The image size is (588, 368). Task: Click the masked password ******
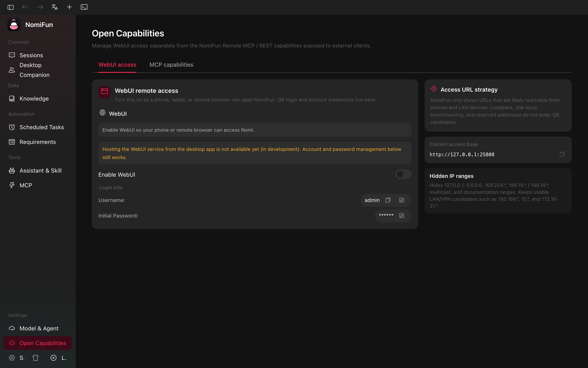[x=386, y=215]
